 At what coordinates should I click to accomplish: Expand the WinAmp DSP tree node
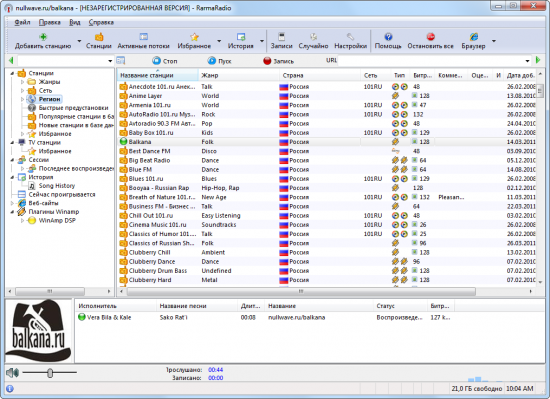pyautogui.click(x=22, y=221)
